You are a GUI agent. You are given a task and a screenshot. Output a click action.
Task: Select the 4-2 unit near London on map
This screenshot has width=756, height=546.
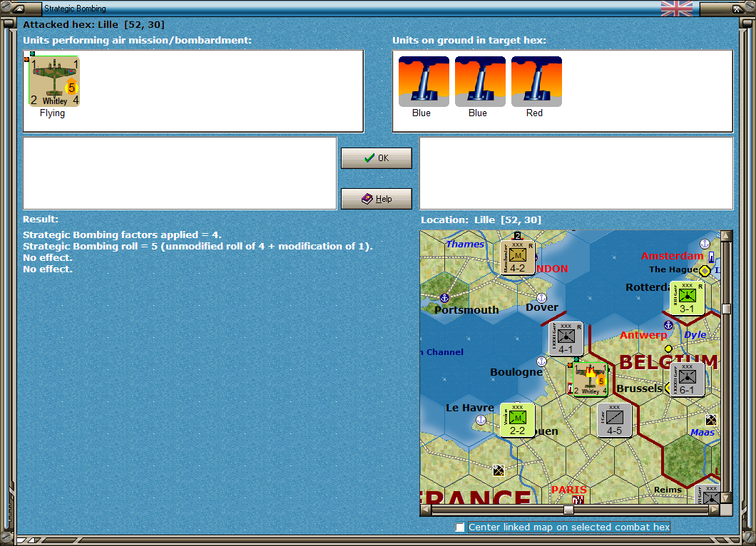point(517,257)
